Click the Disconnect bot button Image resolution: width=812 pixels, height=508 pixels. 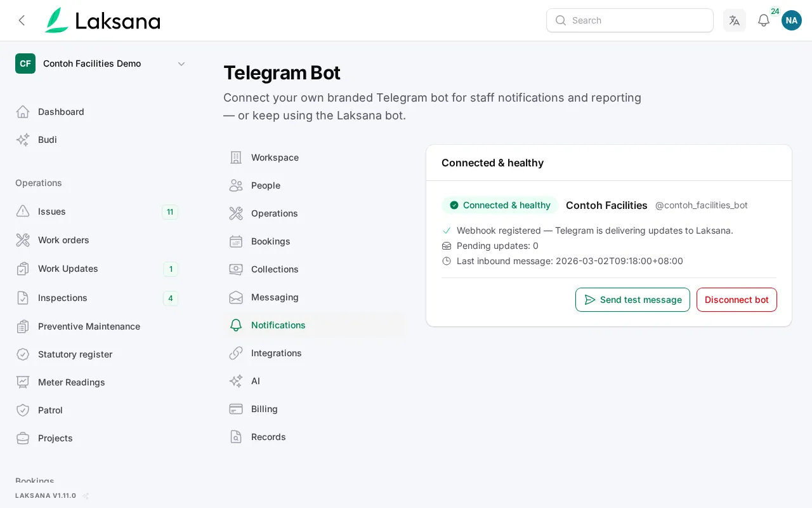737,300
